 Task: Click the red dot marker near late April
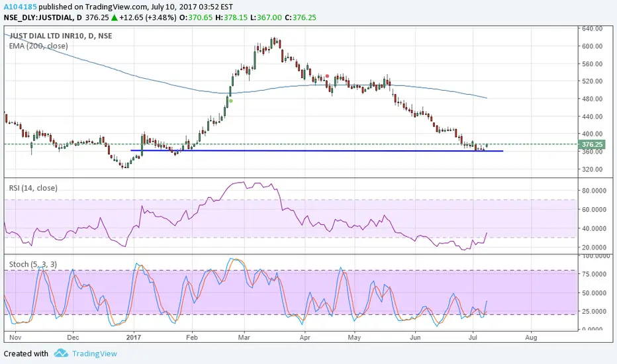point(327,76)
